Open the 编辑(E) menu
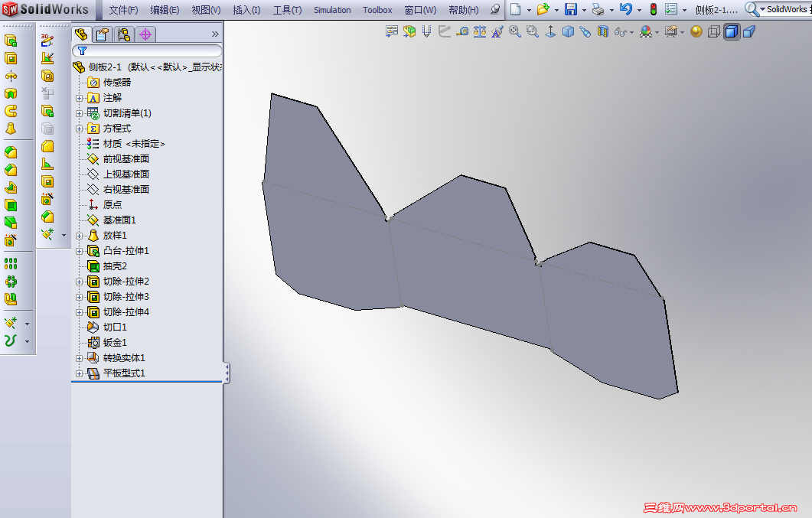The image size is (812, 518). click(x=165, y=10)
